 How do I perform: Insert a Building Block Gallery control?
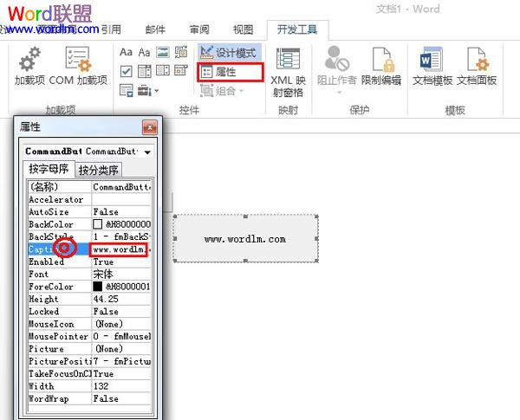(181, 52)
